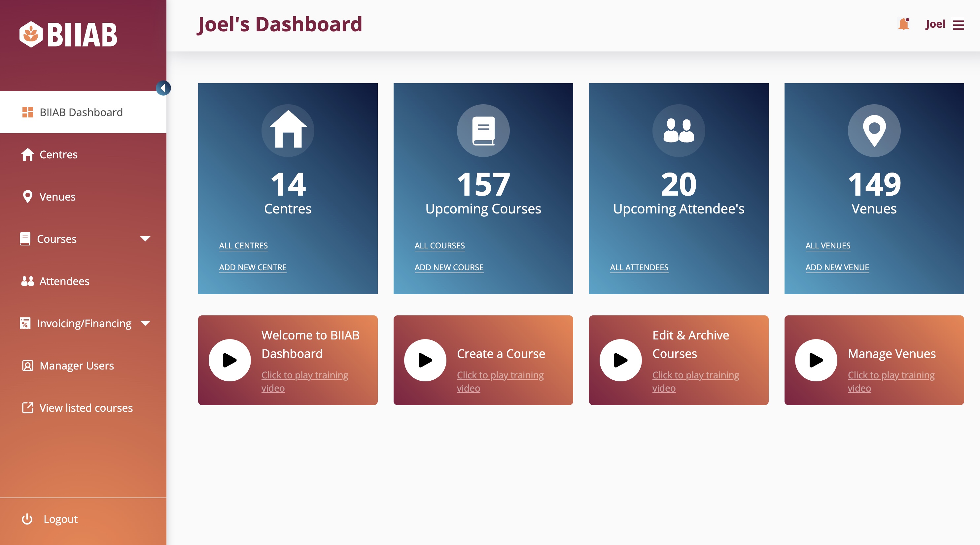Click training video link under Edit & Archive Courses
Screen dimensions: 980x545
click(x=696, y=381)
